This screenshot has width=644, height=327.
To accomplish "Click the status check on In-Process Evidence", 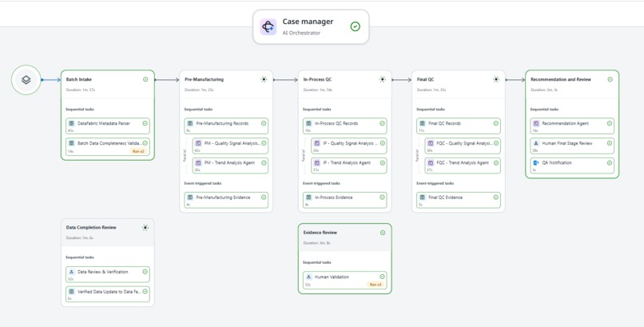I will (383, 197).
